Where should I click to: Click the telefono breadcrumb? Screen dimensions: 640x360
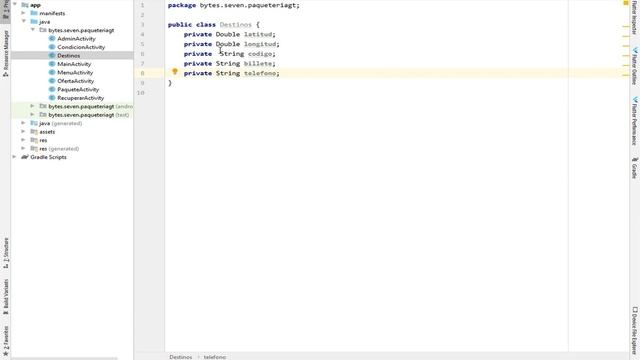point(215,357)
